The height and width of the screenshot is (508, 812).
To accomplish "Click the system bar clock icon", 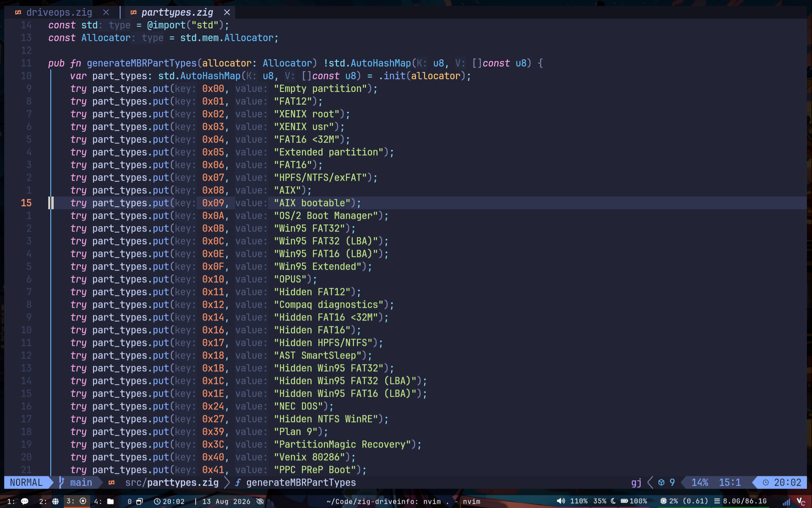I will point(157,501).
